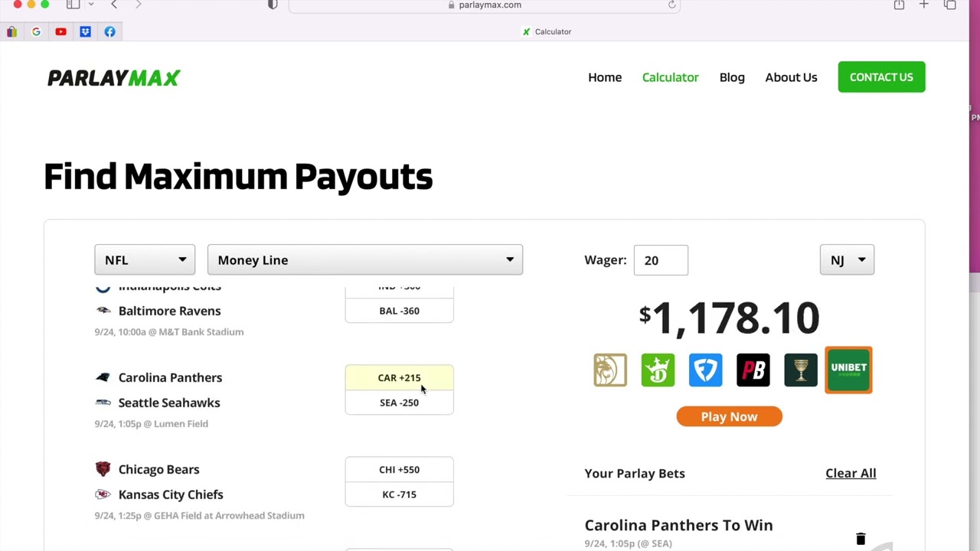
Task: Click the Lumen Field game time text
Action: pyautogui.click(x=151, y=423)
